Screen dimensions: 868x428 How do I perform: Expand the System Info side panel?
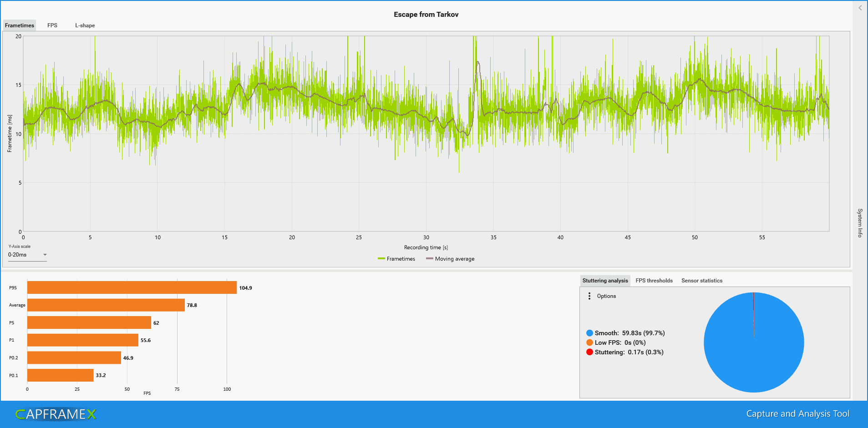(860, 223)
